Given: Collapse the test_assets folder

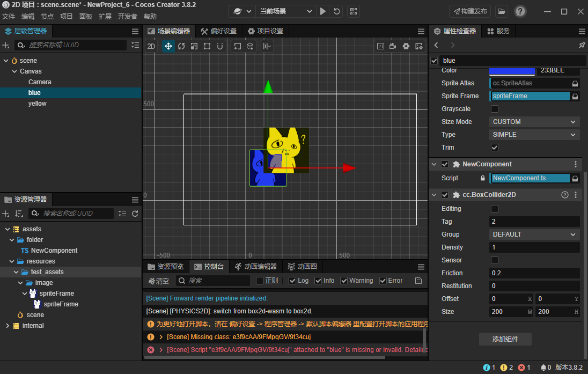Looking at the screenshot, I should point(17,272).
